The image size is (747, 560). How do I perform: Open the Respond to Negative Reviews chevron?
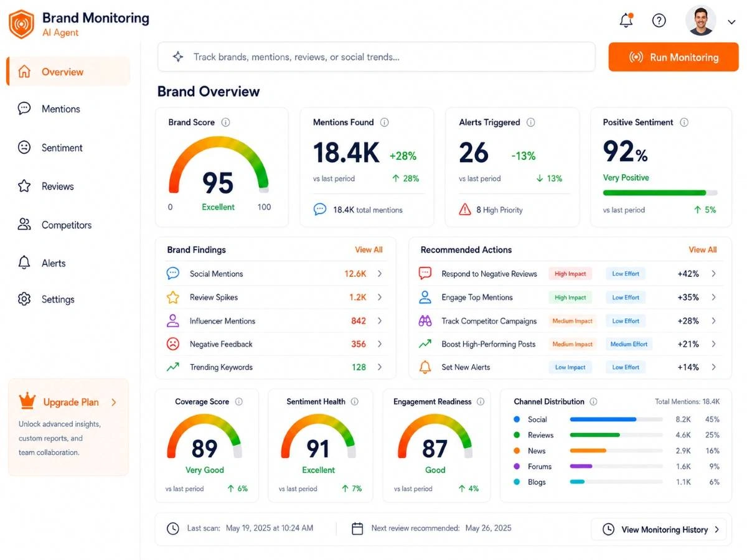[x=713, y=274]
